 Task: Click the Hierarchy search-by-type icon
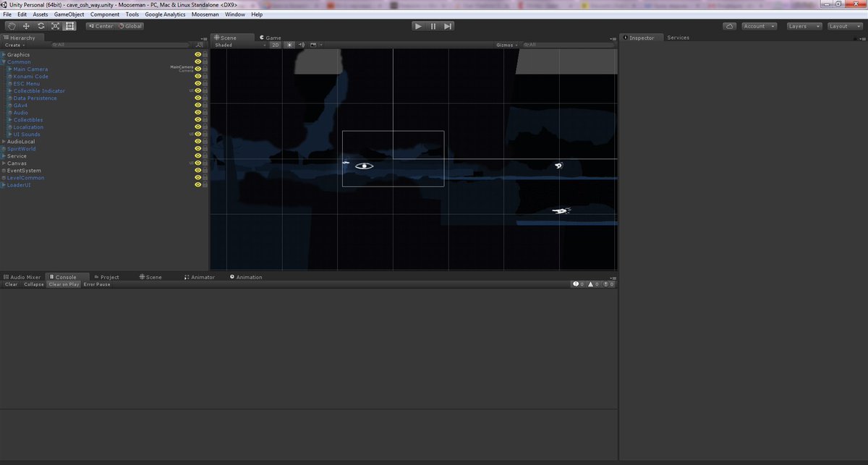point(199,45)
